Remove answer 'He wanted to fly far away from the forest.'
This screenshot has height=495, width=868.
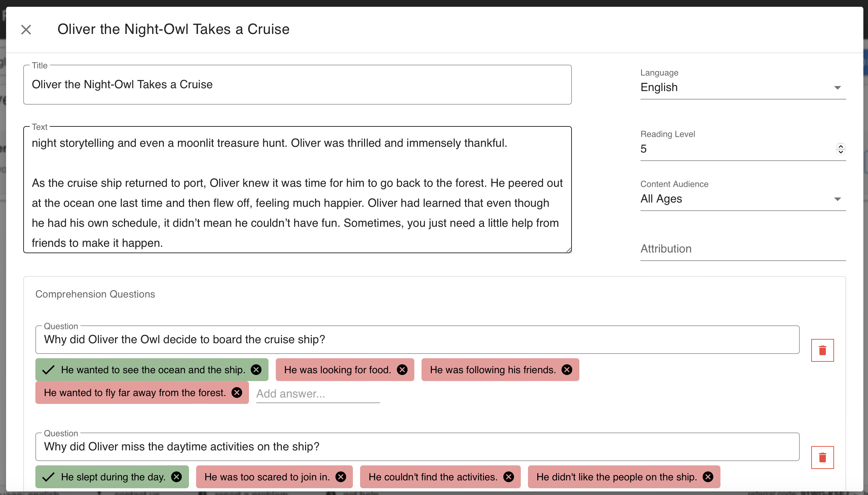pos(237,392)
